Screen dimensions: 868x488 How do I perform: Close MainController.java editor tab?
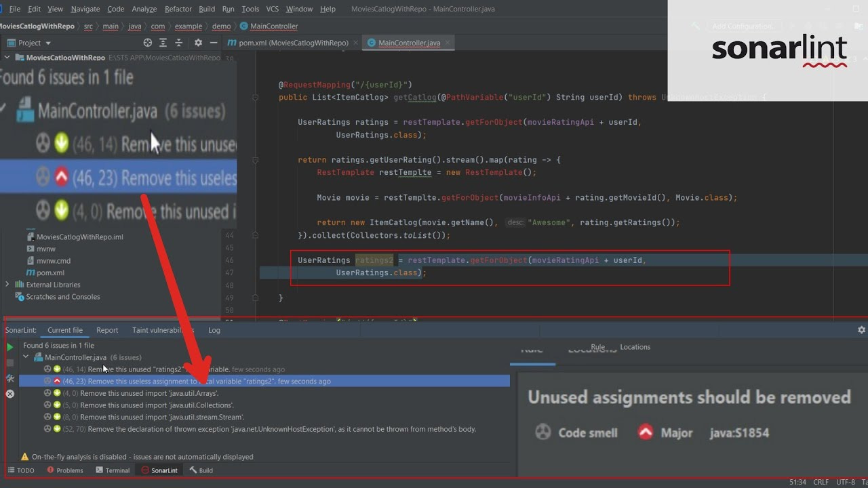point(448,43)
